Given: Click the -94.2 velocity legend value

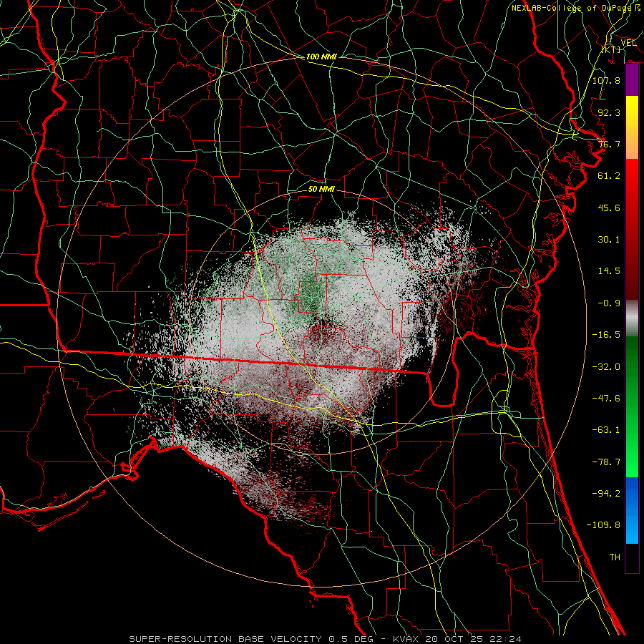Looking at the screenshot, I should 606,494.
